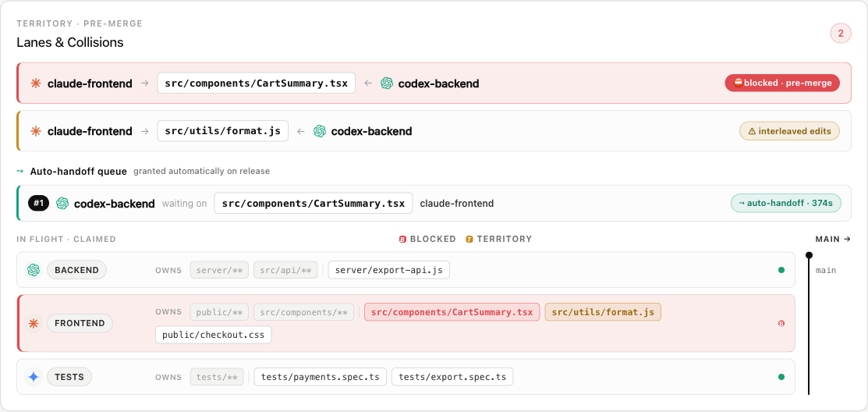Click the auto-handoff queue arrow icon

[x=20, y=171]
